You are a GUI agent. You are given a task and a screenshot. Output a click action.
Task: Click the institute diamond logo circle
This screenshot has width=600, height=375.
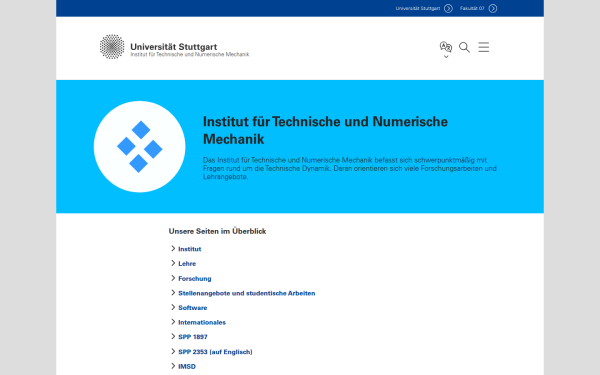[140, 147]
